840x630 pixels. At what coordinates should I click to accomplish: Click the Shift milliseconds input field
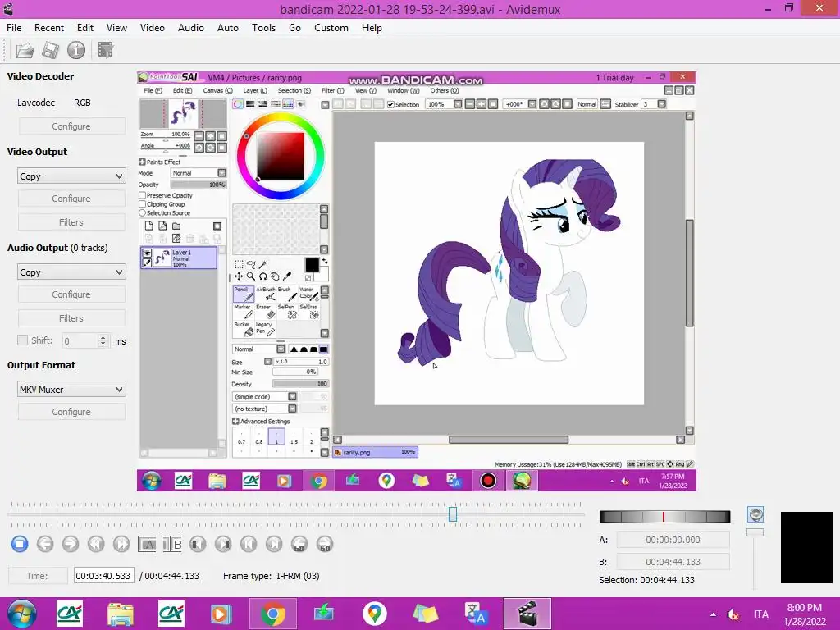click(80, 340)
